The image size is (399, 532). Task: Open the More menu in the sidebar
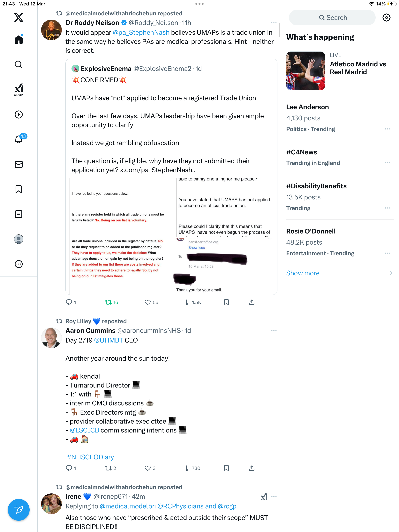tap(19, 264)
